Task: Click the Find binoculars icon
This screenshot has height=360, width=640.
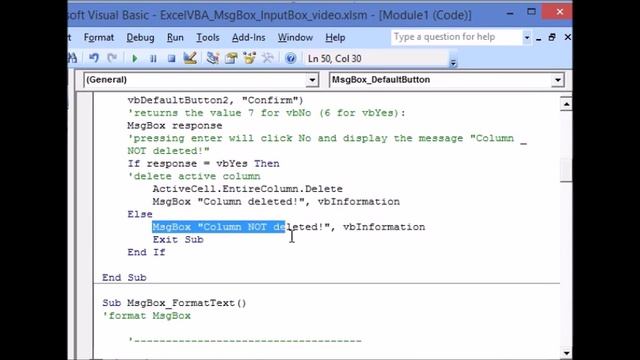Action: pyautogui.click(x=73, y=58)
